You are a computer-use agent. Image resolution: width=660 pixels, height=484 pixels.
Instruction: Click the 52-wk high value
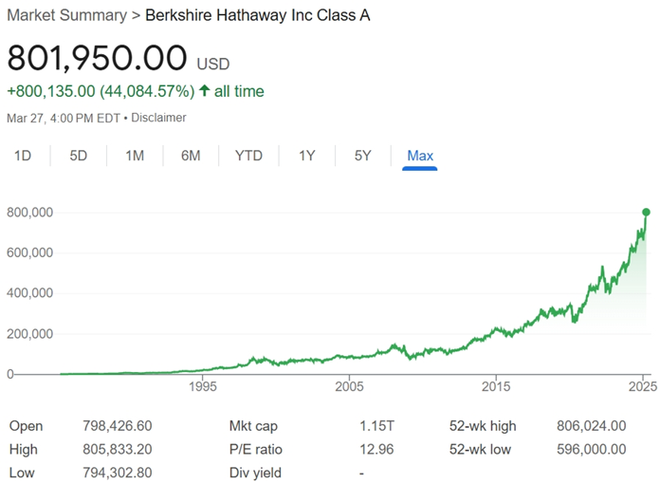point(591,426)
